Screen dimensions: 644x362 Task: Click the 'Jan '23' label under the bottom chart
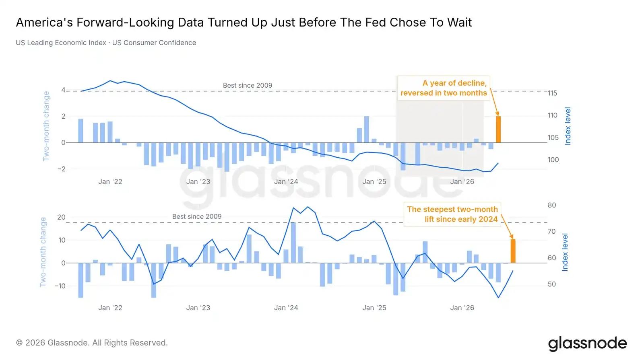click(198, 308)
